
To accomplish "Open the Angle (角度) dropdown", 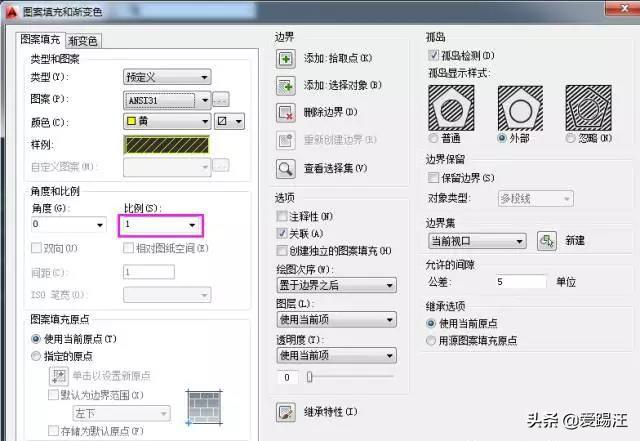I will 69,225.
